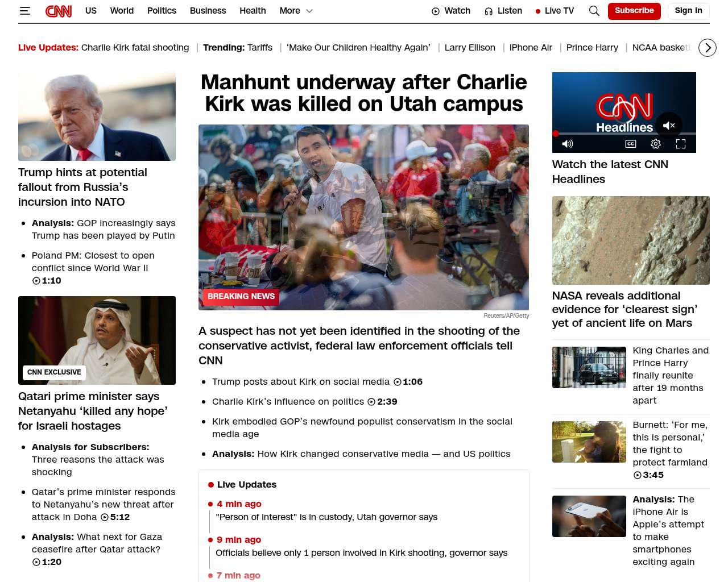Click the red Subscribe button
This screenshot has height=582, width=728.
(x=634, y=11)
